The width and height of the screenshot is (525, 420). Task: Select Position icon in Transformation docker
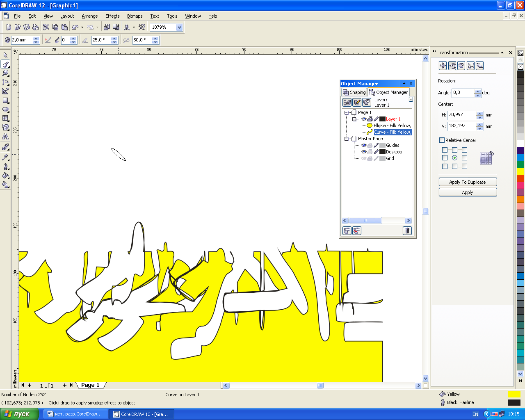coord(443,66)
